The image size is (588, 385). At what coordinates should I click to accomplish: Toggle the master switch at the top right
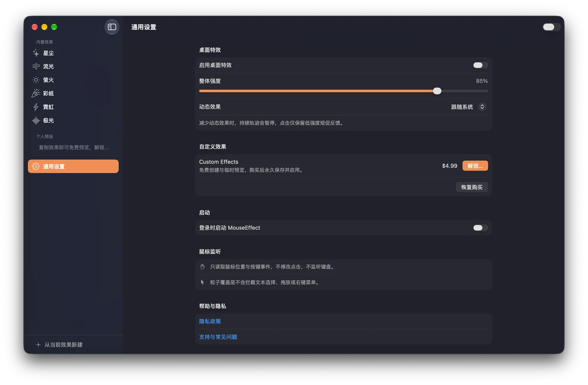click(x=551, y=27)
